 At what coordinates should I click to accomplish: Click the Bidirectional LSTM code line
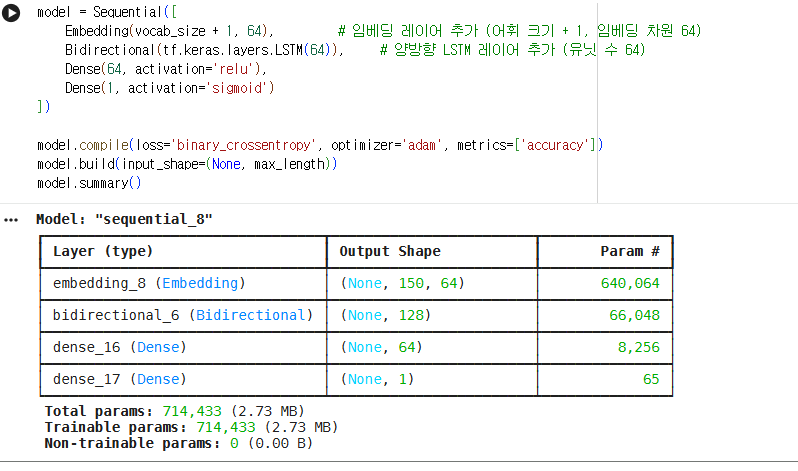205,50
